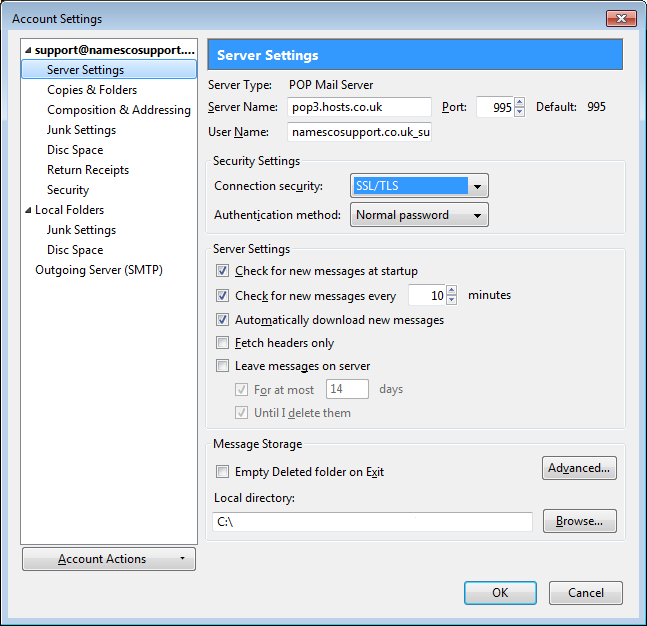
Task: Increase check interval minutes with up arrow
Action: click(452, 290)
